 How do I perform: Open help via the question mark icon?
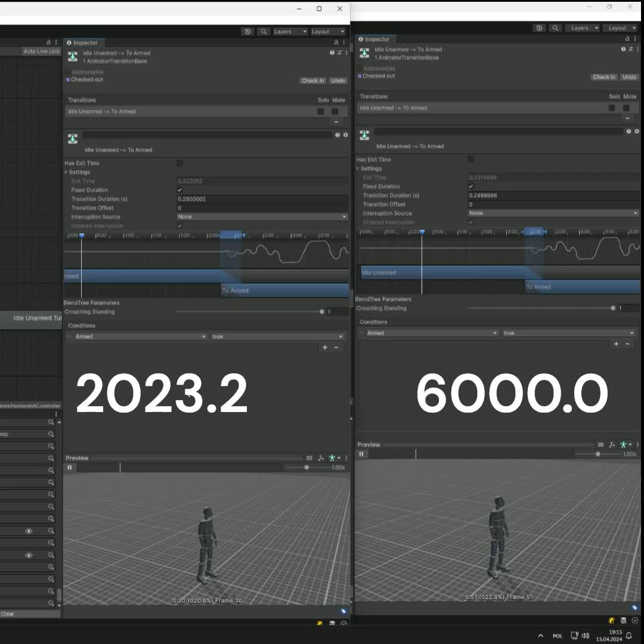point(332,52)
